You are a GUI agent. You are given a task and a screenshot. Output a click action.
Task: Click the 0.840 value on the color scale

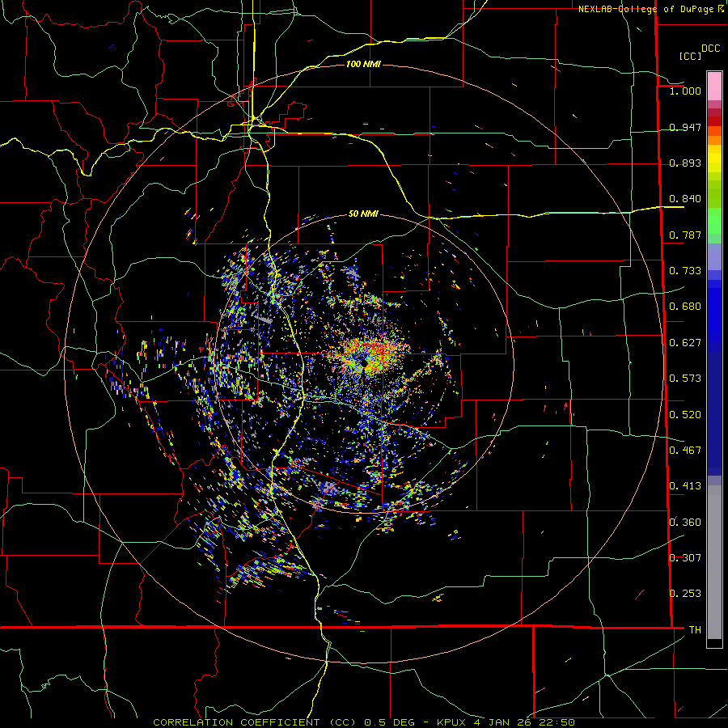coord(685,199)
